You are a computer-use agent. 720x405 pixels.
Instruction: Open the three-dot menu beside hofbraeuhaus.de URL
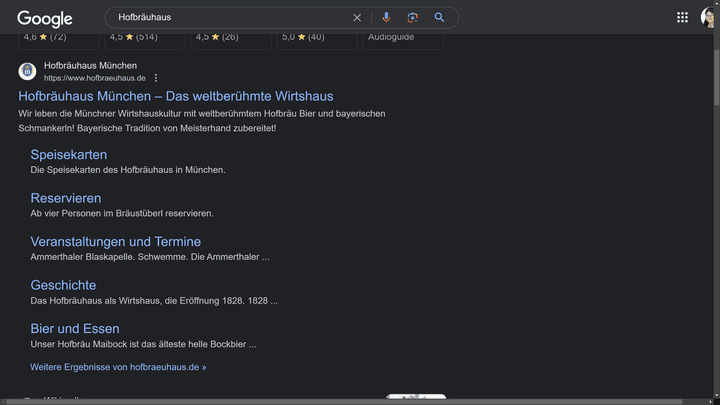coord(156,78)
